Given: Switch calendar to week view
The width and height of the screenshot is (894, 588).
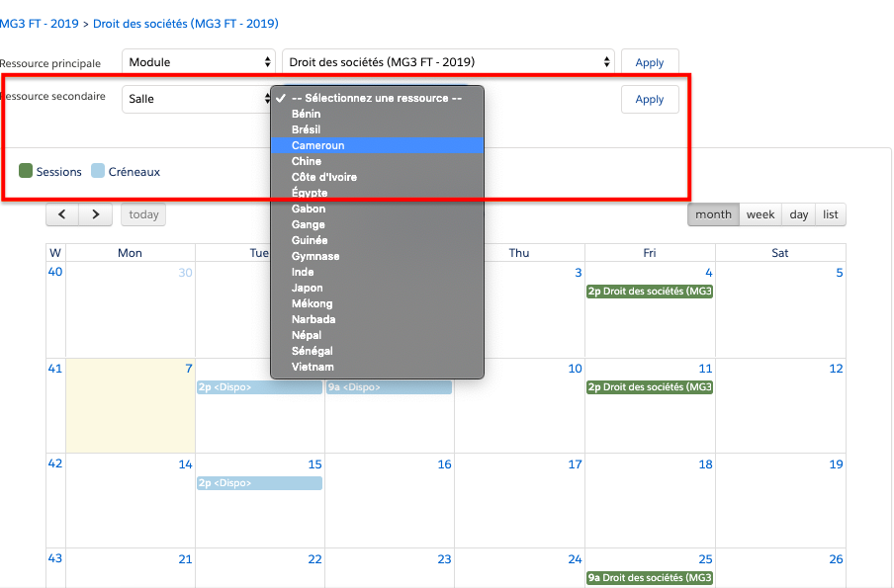Looking at the screenshot, I should [760, 214].
